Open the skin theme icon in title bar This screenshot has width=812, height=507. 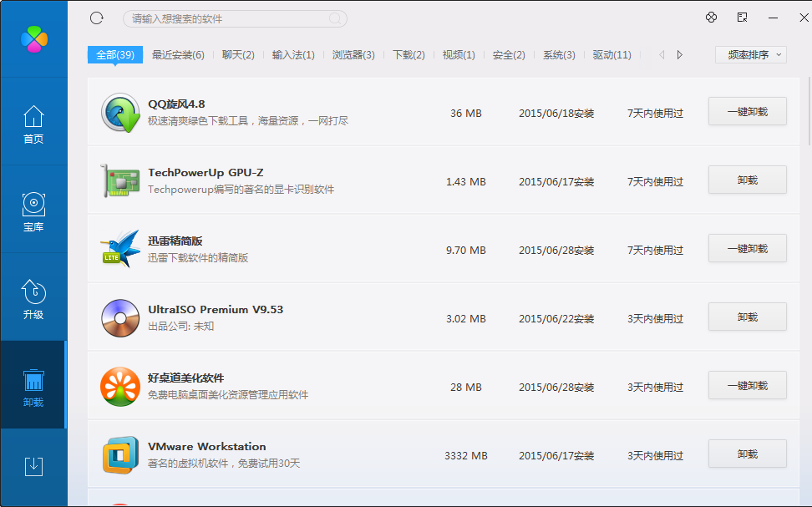tap(711, 17)
